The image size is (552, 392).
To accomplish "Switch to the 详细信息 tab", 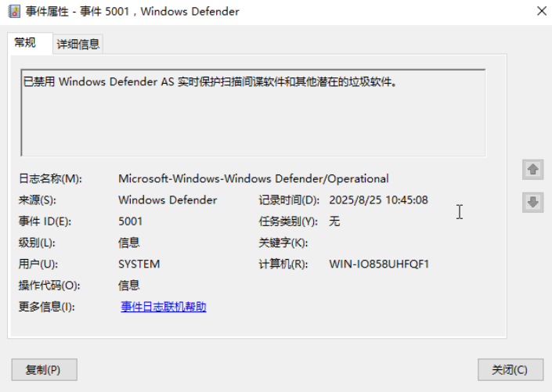I will point(78,44).
